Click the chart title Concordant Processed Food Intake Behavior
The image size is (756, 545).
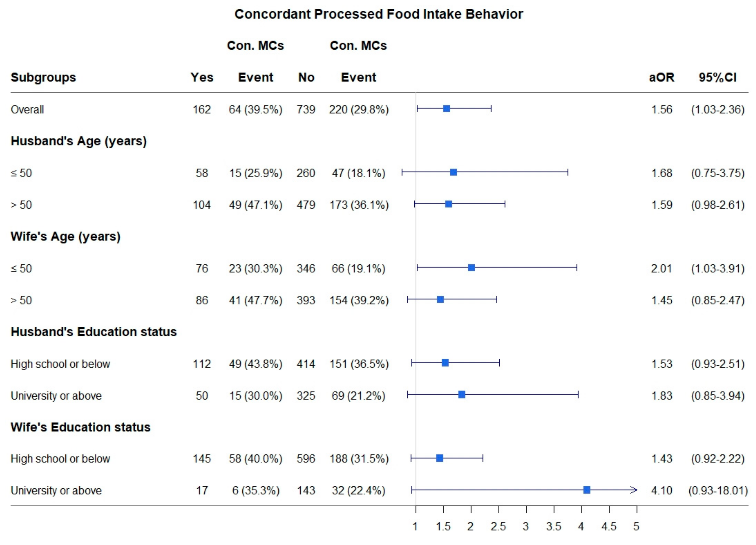coord(379,14)
